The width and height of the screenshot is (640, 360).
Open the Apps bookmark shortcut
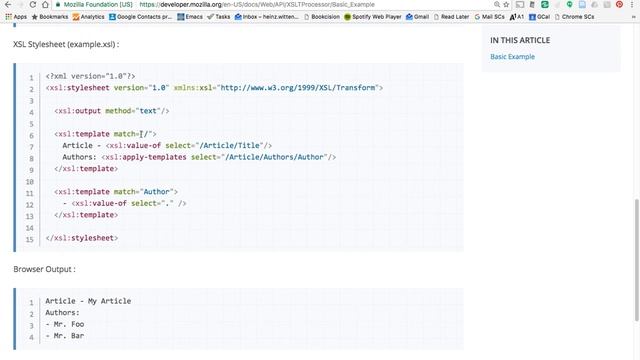click(x=16, y=17)
